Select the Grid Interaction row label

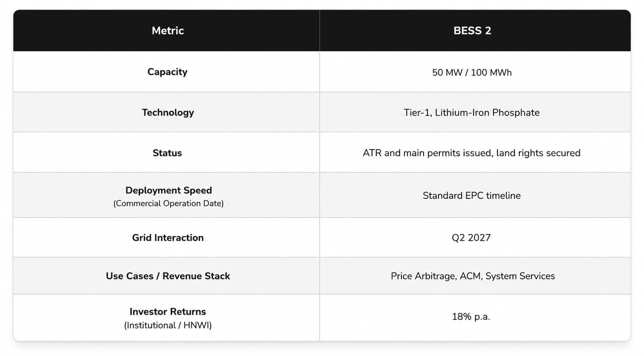click(168, 237)
